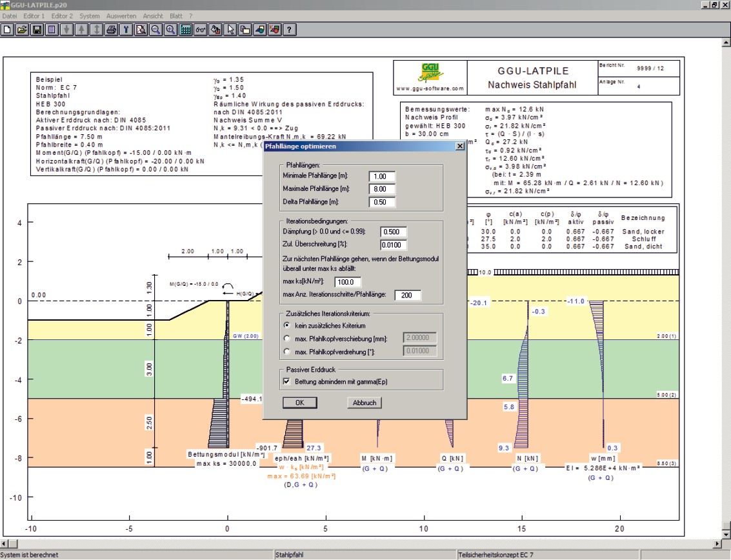The width and height of the screenshot is (731, 560).
Task: Select 'max. Pfahlkopfverdrehung [°]' radio button
Action: tap(286, 352)
